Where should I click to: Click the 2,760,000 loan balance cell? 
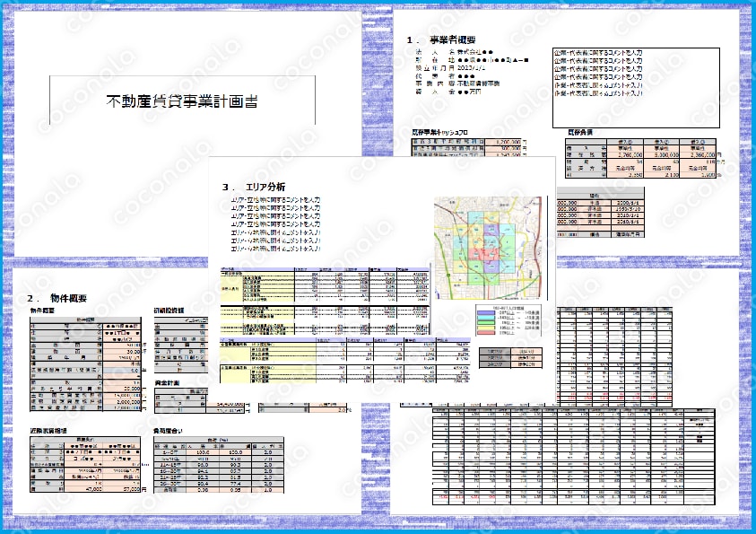click(625, 155)
